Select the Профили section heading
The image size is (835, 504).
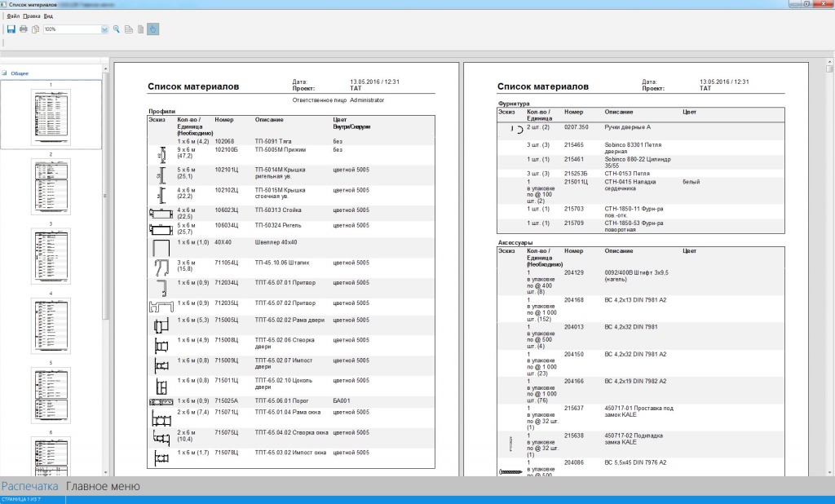(162, 112)
